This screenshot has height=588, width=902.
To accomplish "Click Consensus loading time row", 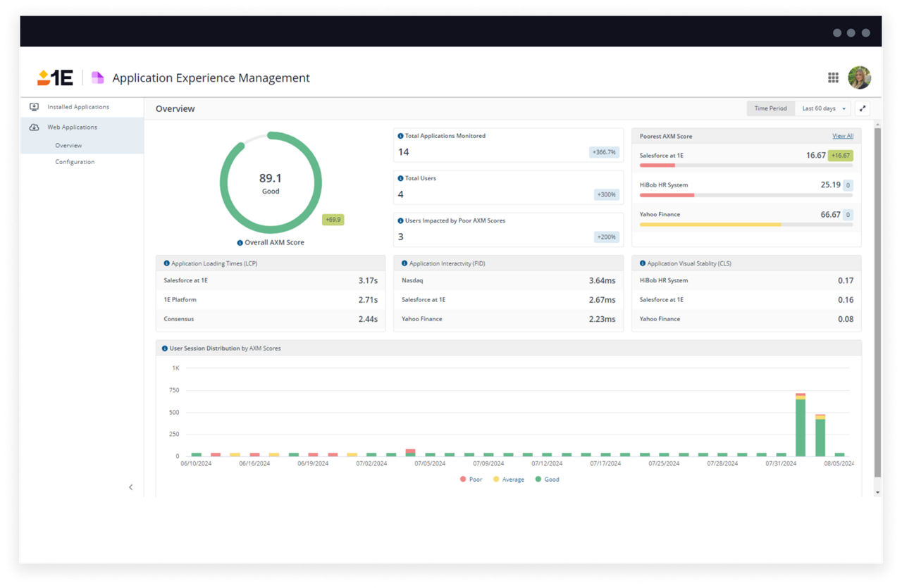I will coord(271,319).
